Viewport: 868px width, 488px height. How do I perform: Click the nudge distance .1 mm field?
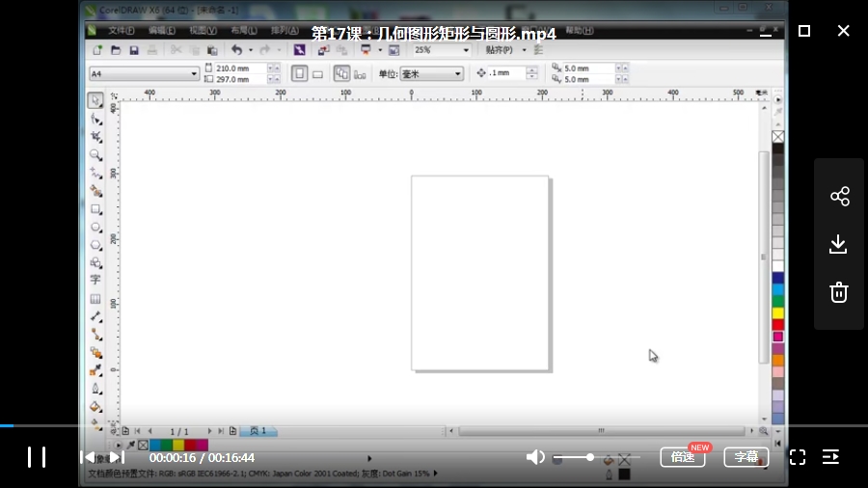click(x=506, y=73)
